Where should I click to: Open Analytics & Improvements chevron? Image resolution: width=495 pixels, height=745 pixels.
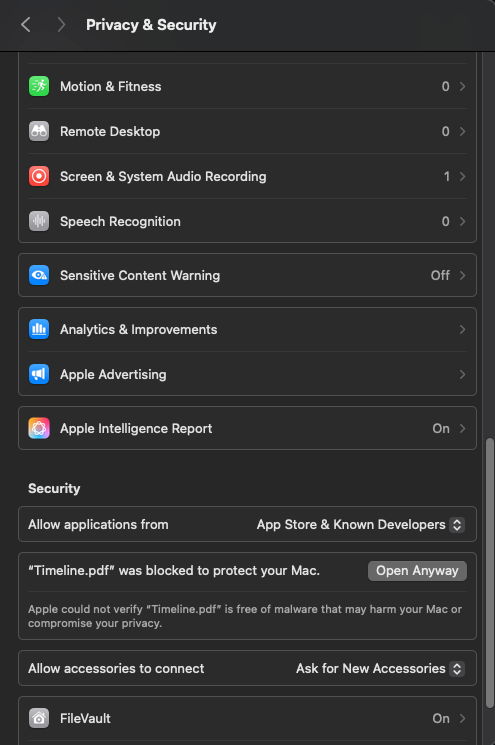pyautogui.click(x=462, y=329)
